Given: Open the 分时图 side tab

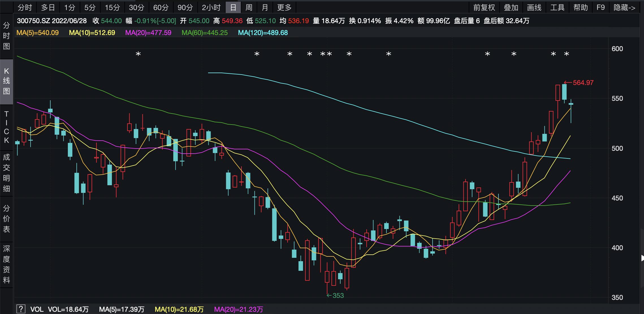Looking at the screenshot, I should (6, 36).
